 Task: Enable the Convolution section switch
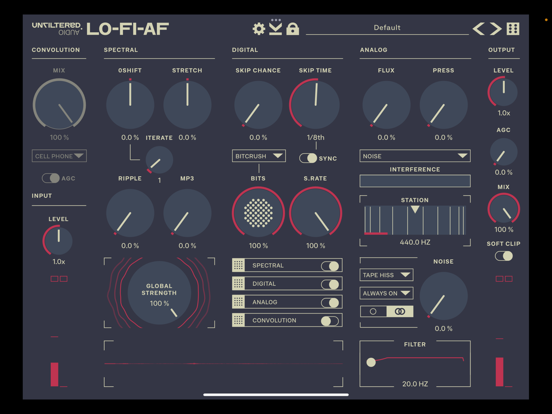(330, 321)
